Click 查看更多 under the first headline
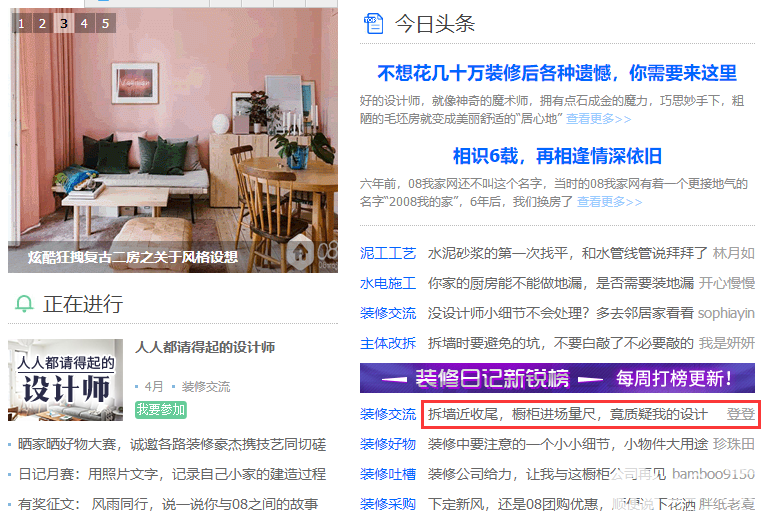 pos(599,119)
